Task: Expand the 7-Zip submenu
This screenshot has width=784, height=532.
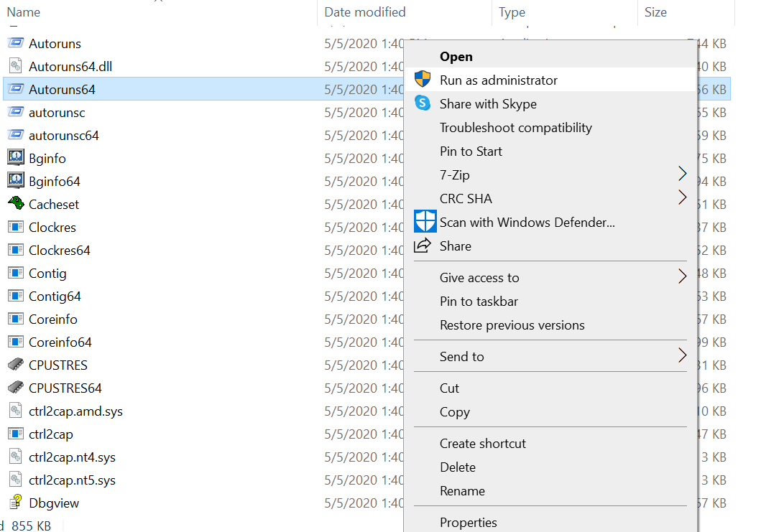Action: [x=681, y=174]
